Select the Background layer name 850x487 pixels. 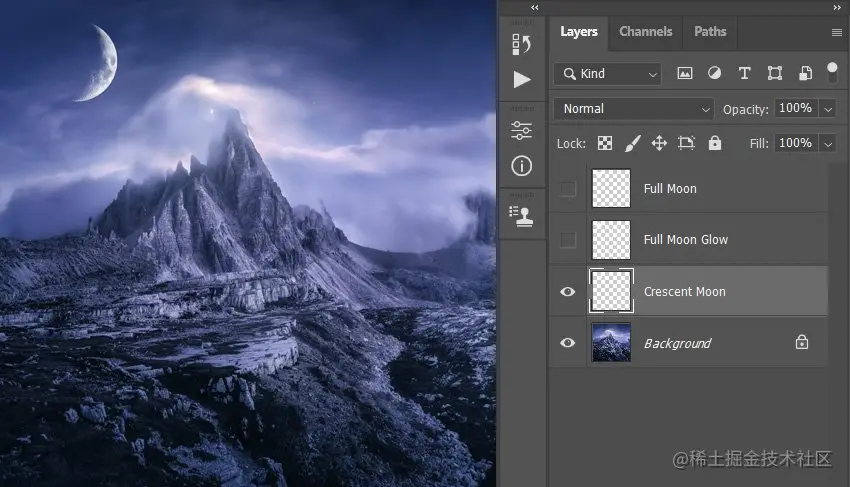(678, 343)
